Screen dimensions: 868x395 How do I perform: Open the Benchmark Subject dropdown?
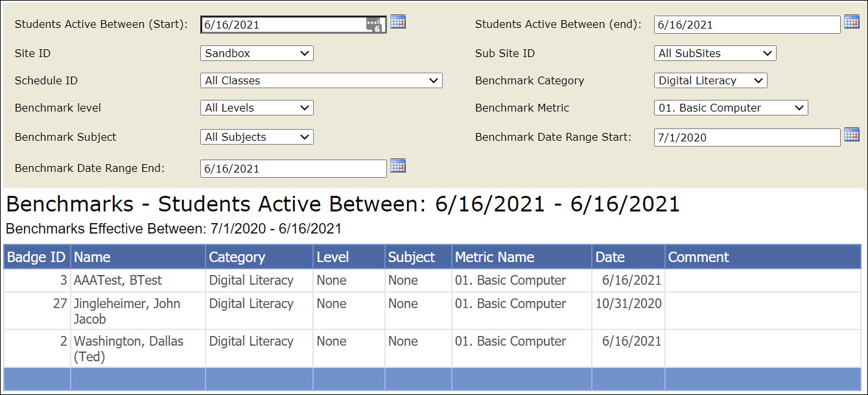pos(256,136)
